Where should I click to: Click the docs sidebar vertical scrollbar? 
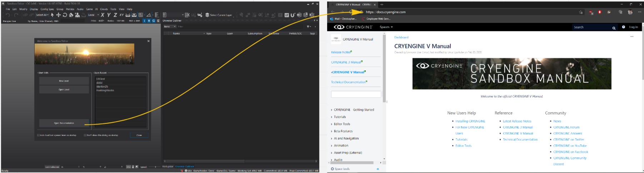[x=384, y=68]
